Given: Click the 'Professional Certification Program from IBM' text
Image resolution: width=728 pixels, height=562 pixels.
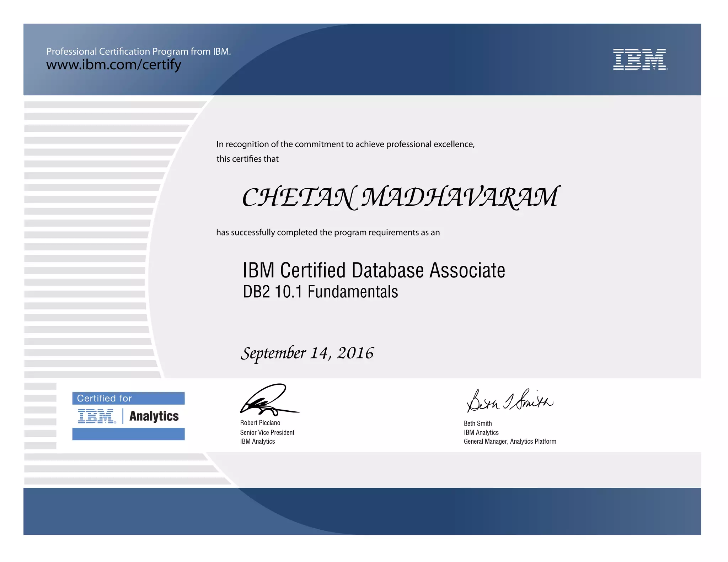Looking at the screenshot, I should pos(139,52).
